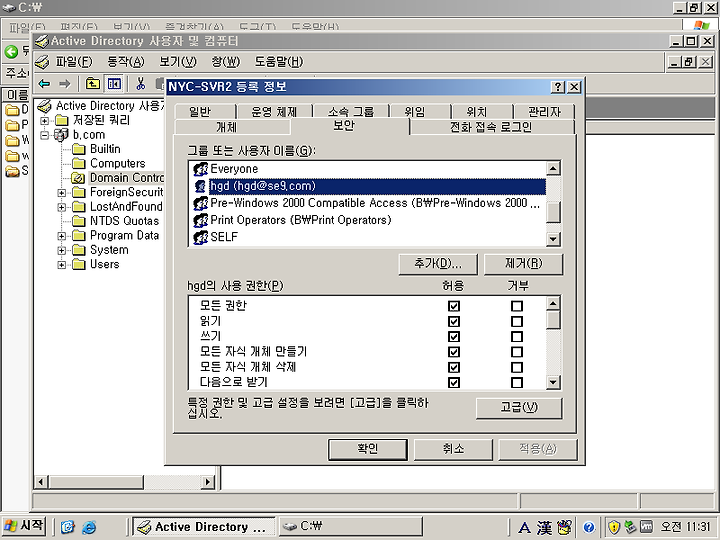Screen dimensions: 720x540
Task: Click the taskbar help icon
Action: (x=589, y=527)
